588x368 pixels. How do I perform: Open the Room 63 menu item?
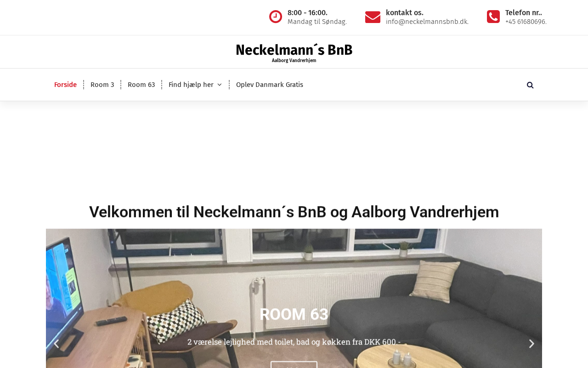coord(141,85)
